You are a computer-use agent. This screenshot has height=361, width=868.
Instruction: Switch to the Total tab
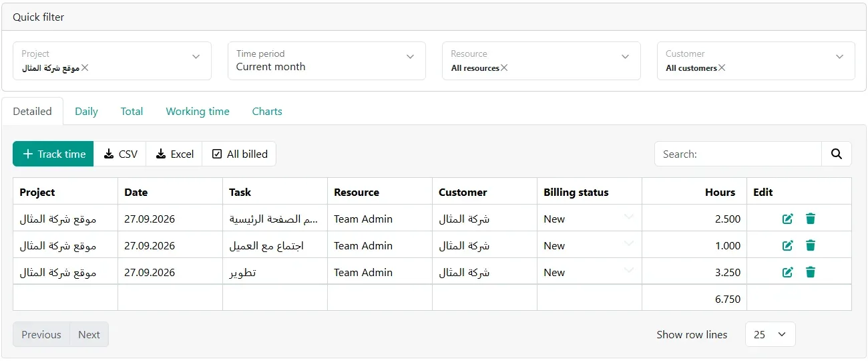coord(132,112)
